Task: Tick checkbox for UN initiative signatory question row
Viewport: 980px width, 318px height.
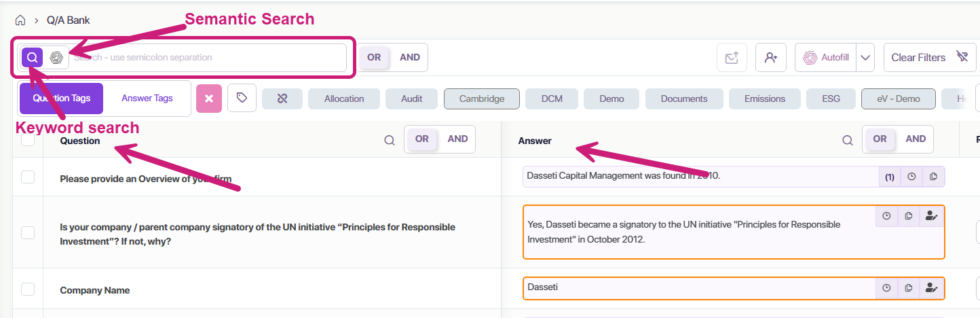Action: [x=28, y=232]
